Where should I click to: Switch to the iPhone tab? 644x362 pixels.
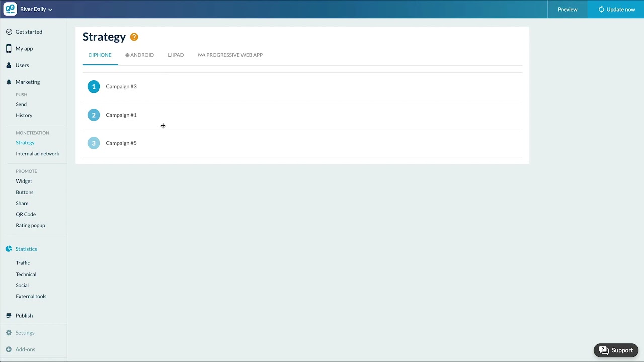(x=100, y=55)
